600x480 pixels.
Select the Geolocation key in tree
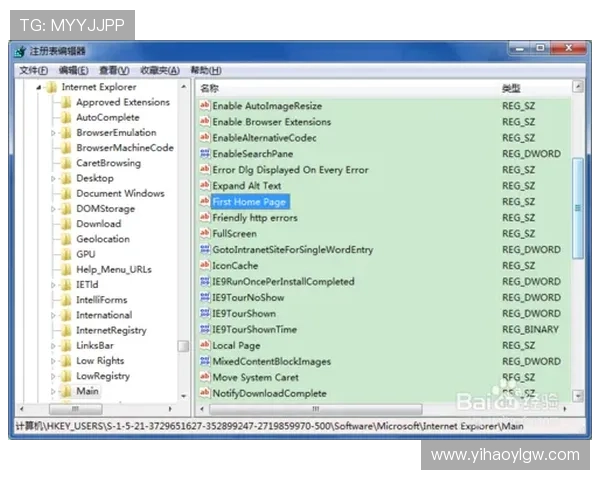click(x=102, y=239)
